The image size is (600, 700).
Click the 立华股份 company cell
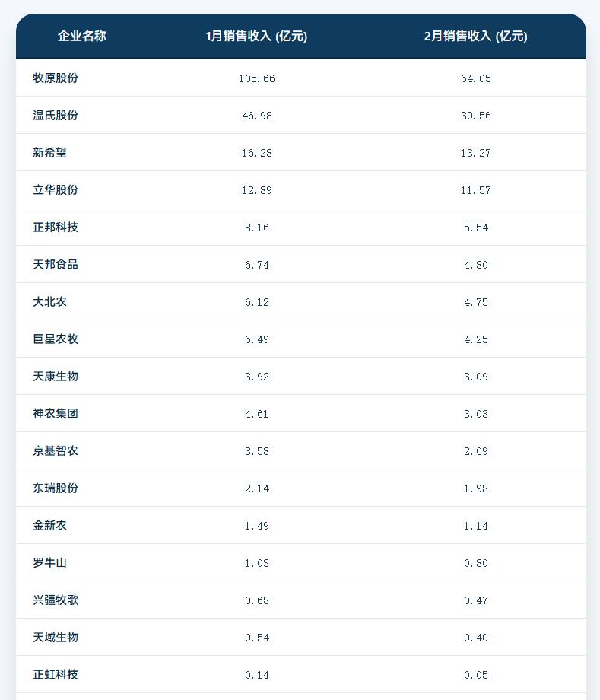click(56, 190)
